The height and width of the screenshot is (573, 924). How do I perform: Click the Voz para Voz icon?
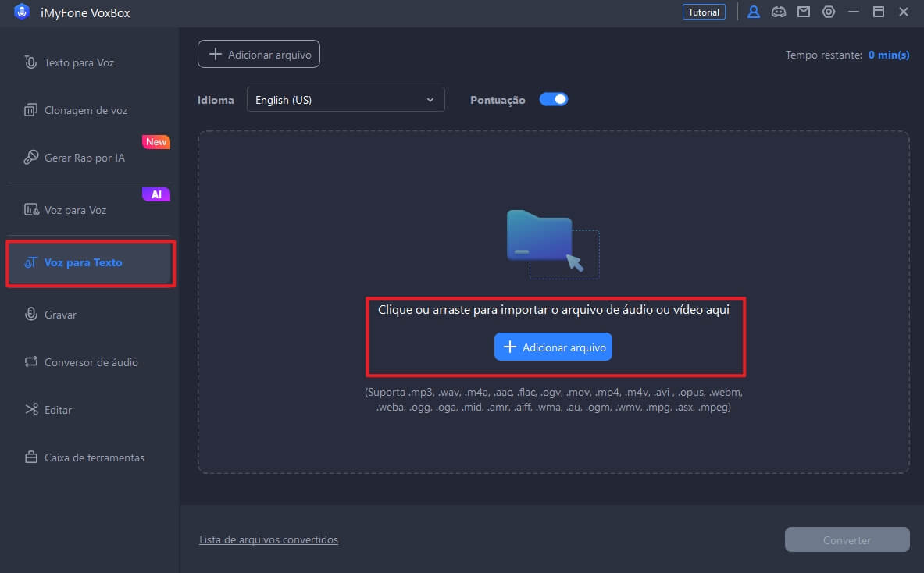pos(31,210)
